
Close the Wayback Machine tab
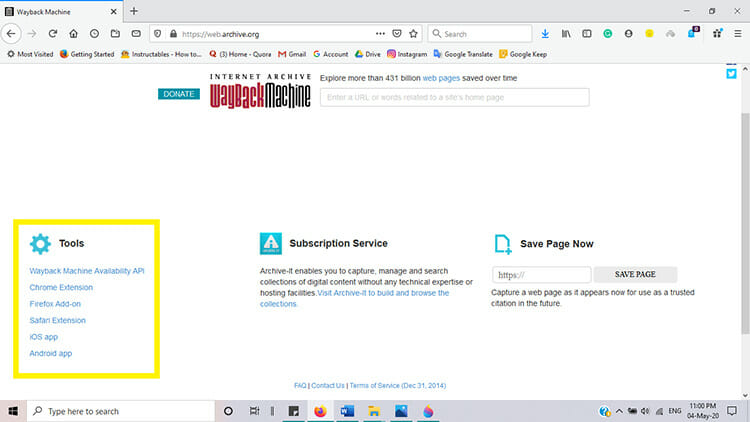coord(113,11)
